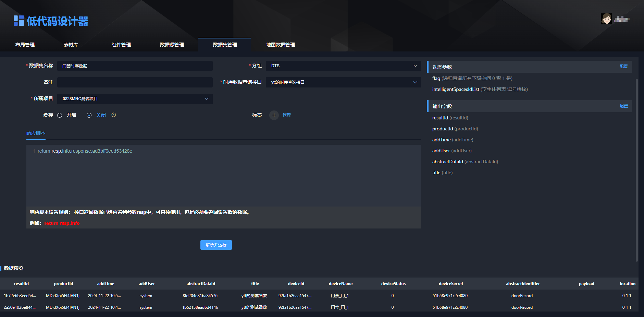Open the 时序数据查询接口 dropdown
This screenshot has height=317, width=644.
343,82
